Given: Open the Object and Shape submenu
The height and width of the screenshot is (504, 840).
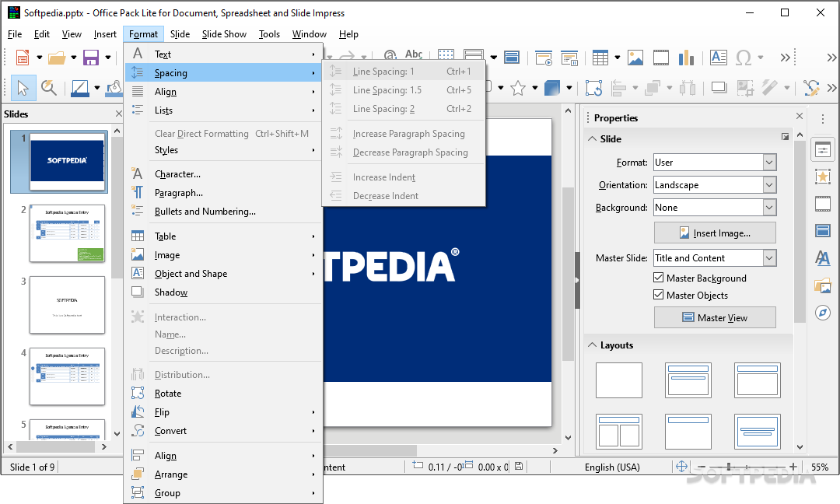Looking at the screenshot, I should 224,274.
